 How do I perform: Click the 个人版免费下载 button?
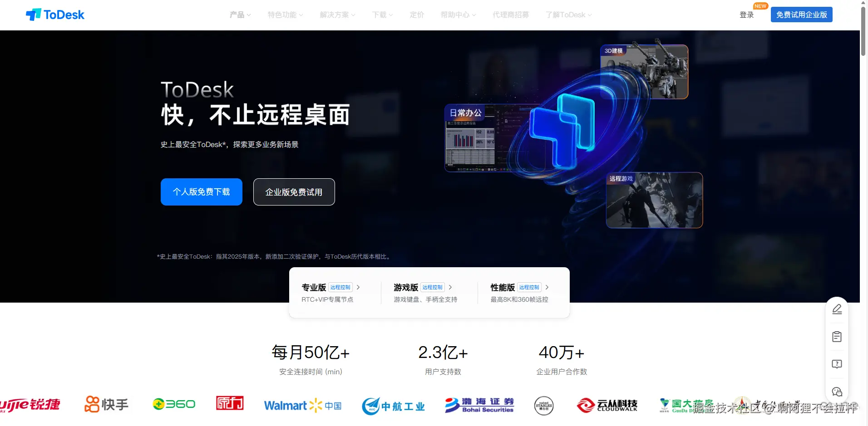click(x=202, y=192)
